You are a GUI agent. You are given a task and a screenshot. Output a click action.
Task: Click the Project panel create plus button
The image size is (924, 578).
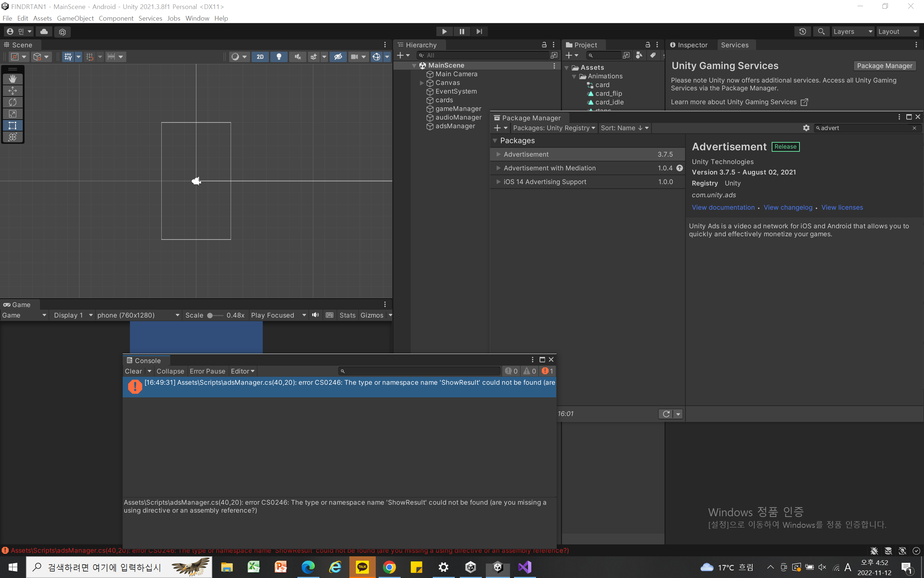tap(572, 55)
